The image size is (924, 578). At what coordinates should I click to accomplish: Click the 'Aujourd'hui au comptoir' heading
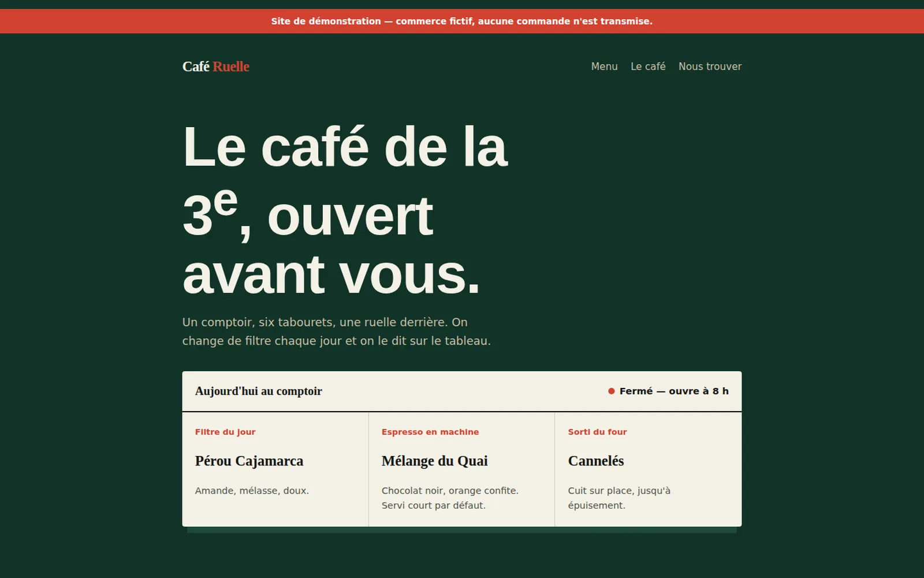point(258,391)
